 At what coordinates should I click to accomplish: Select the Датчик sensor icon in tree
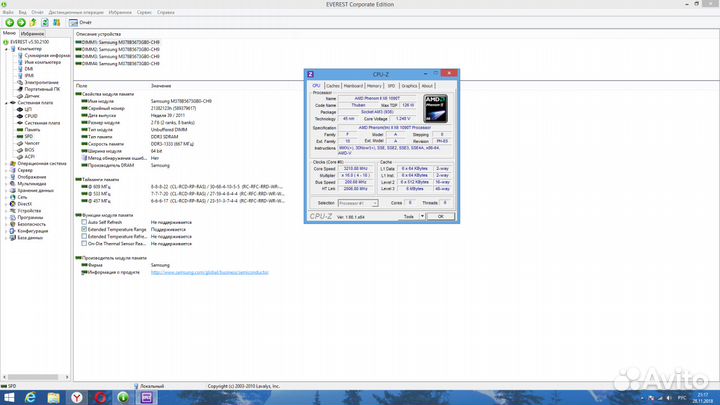[x=20, y=96]
